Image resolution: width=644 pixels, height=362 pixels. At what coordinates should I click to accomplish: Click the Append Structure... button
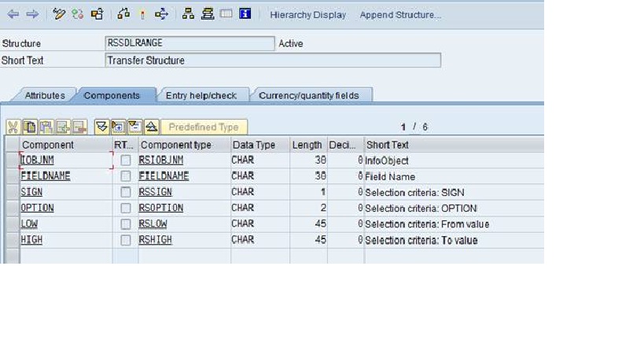tap(400, 15)
